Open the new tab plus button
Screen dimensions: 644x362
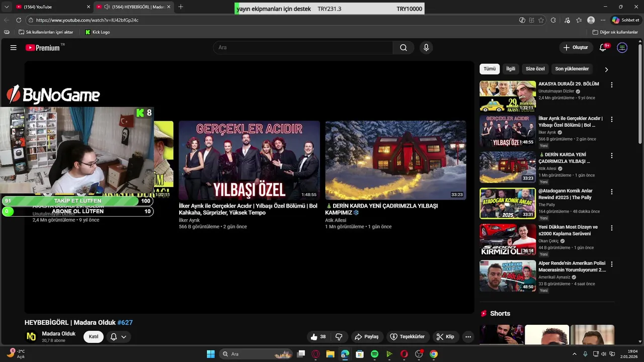click(x=181, y=7)
